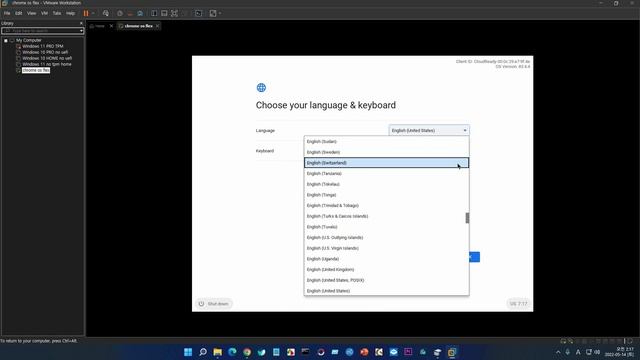Choose English (Tokelau) from the list
This screenshot has width=640, height=360.
[x=386, y=184]
